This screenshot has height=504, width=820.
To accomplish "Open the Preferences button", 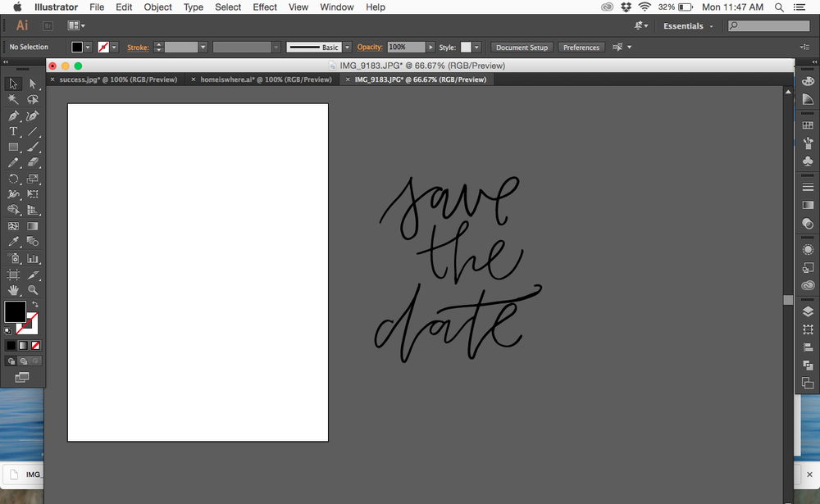I will pos(581,47).
